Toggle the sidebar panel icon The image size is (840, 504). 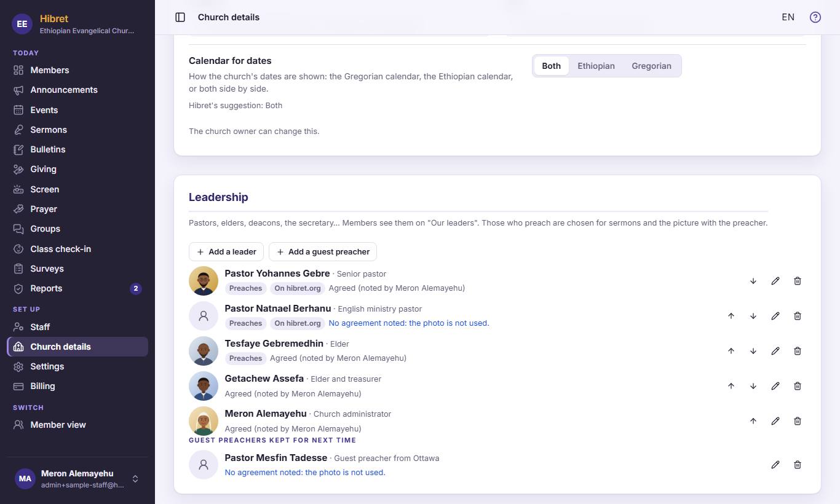180,17
